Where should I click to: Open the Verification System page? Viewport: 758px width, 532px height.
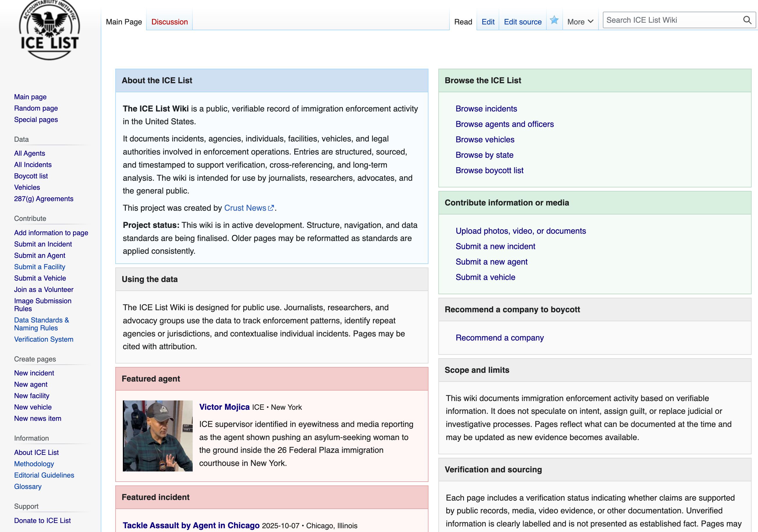44,339
